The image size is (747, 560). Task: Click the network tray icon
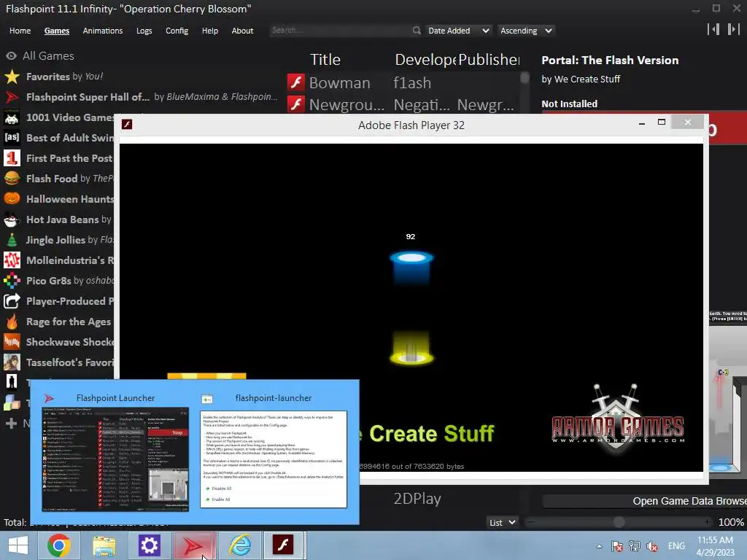[635, 546]
